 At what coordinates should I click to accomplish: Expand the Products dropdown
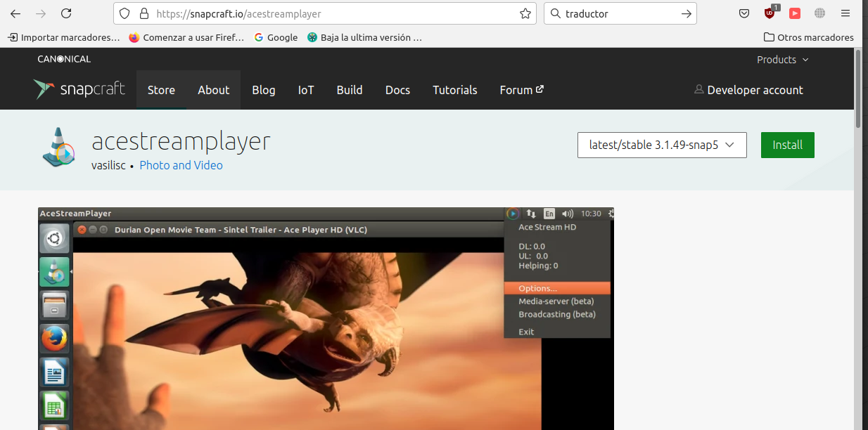click(x=783, y=60)
